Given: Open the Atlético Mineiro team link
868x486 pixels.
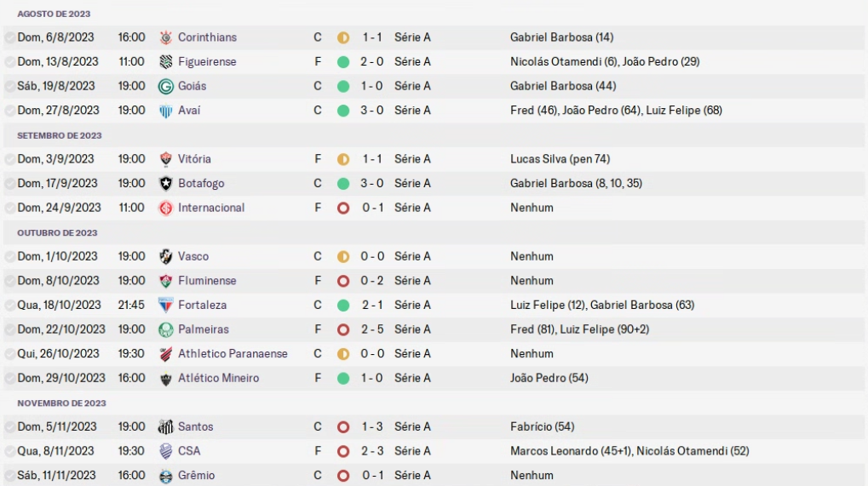Looking at the screenshot, I should click(x=219, y=378).
